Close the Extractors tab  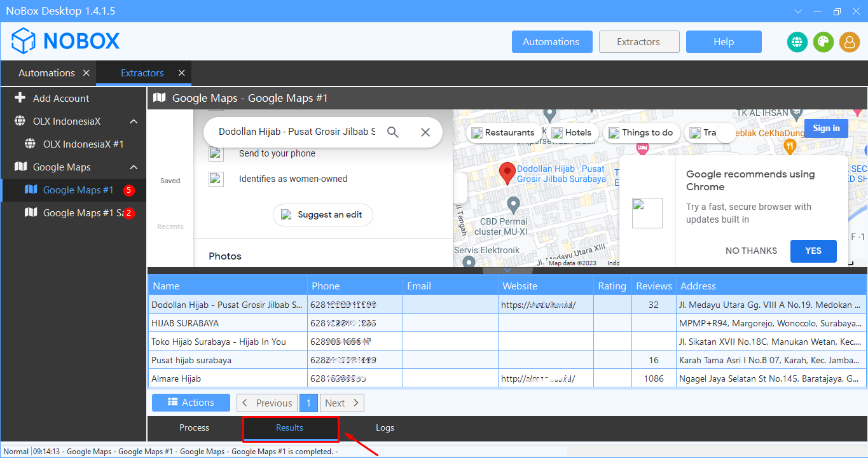tap(181, 73)
